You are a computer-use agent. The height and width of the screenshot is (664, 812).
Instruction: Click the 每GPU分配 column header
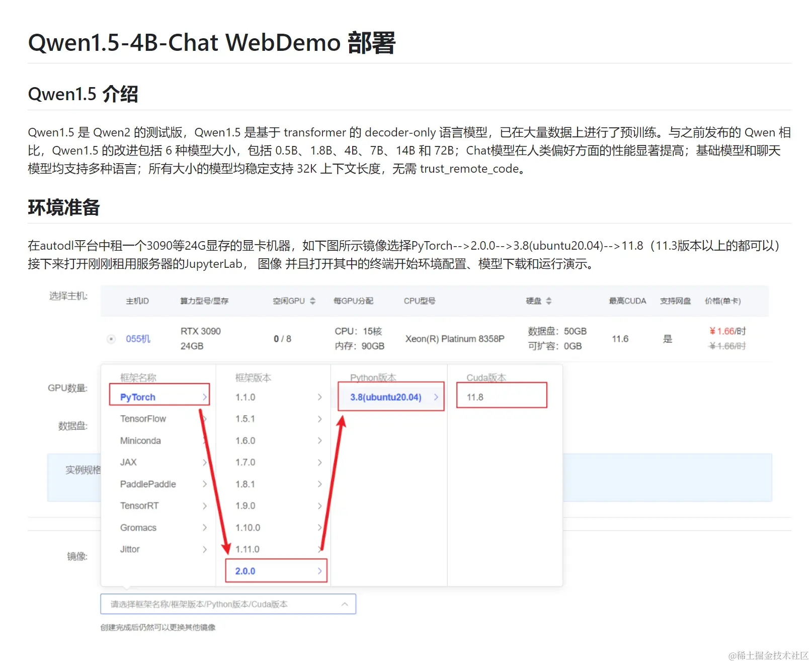coord(353,301)
